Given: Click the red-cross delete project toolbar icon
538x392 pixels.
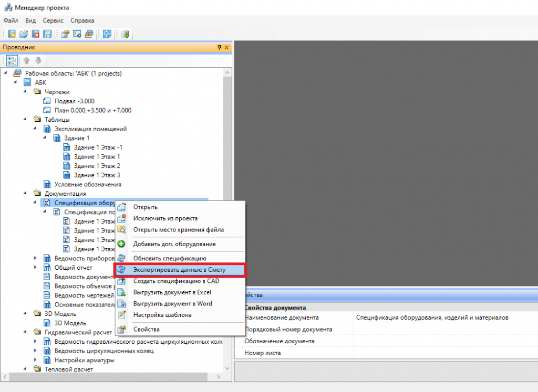Looking at the screenshot, I should coord(36,34).
